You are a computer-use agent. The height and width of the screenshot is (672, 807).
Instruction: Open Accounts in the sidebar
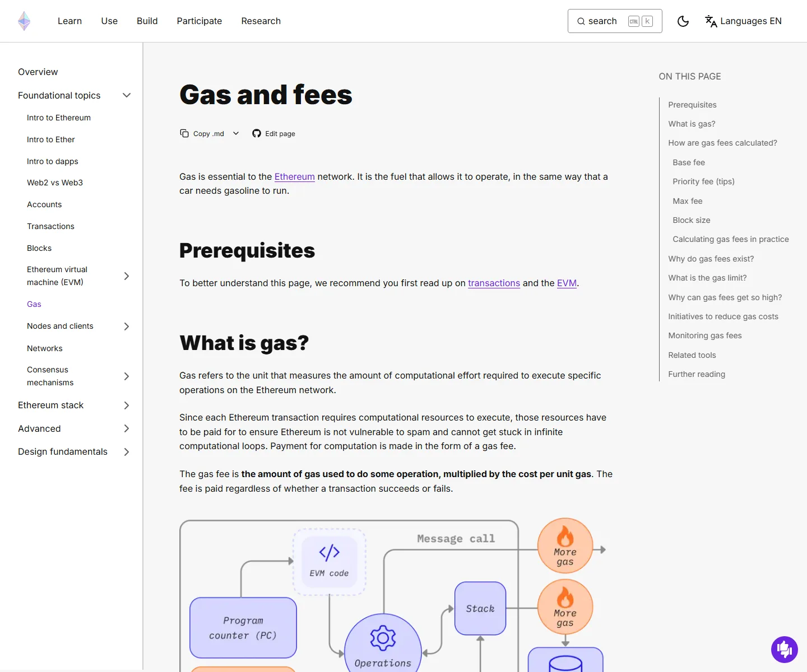click(44, 204)
